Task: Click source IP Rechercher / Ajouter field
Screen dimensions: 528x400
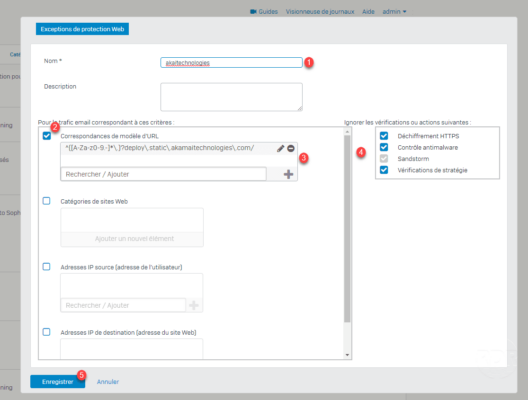Action: tap(123, 305)
